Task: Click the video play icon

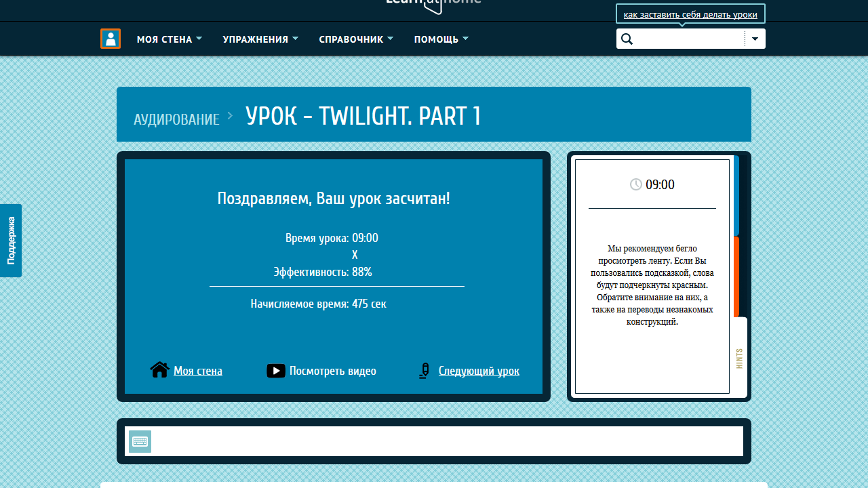Action: [x=276, y=371]
